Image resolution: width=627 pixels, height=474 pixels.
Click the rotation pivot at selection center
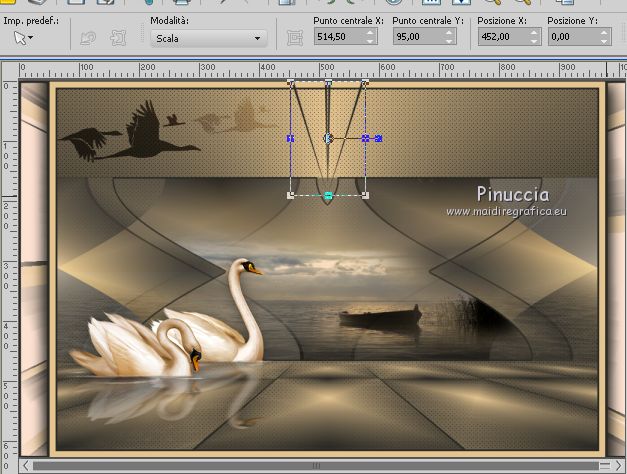point(328,138)
